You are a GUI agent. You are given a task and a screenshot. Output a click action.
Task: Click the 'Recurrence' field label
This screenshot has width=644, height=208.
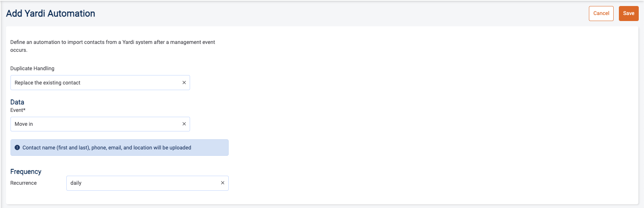pos(24,183)
